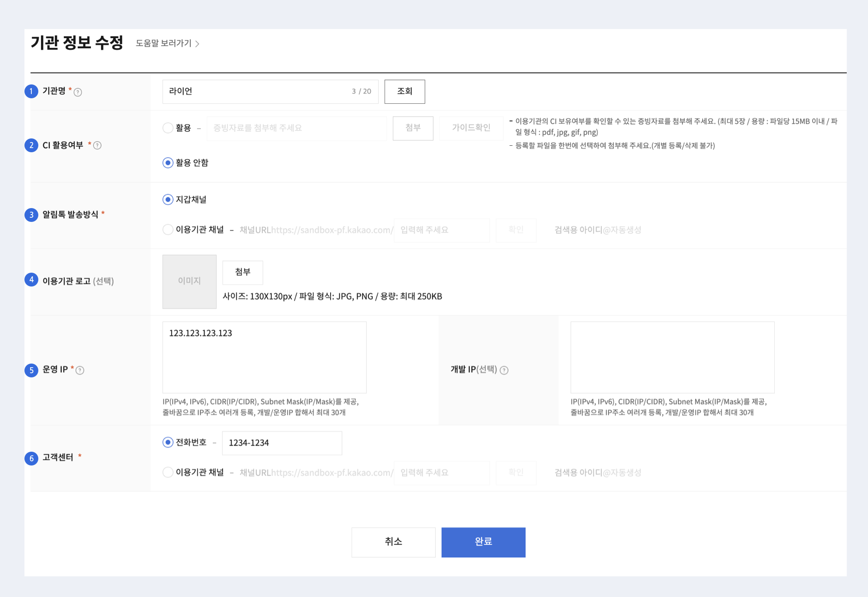
Task: Click the help icon beside CI 활용여부
Action: point(97,146)
